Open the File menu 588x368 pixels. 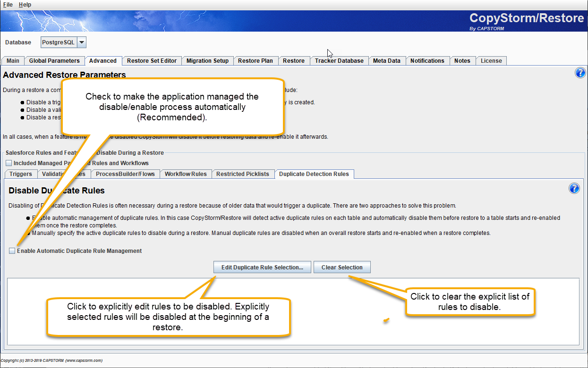[x=8, y=4]
